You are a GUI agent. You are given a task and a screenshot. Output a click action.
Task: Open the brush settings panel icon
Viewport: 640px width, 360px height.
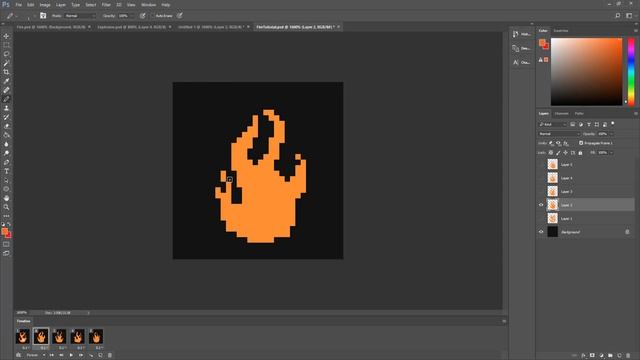point(43,16)
